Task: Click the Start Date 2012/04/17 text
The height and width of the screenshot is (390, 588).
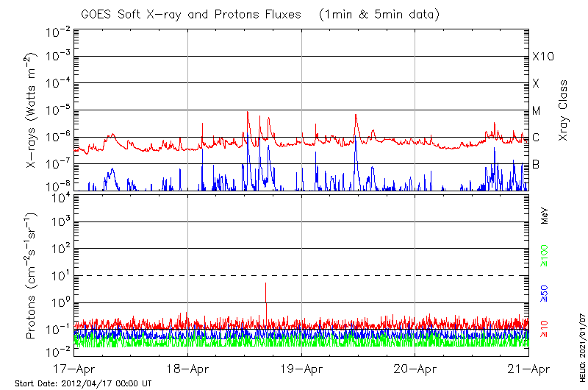Action: [x=83, y=383]
